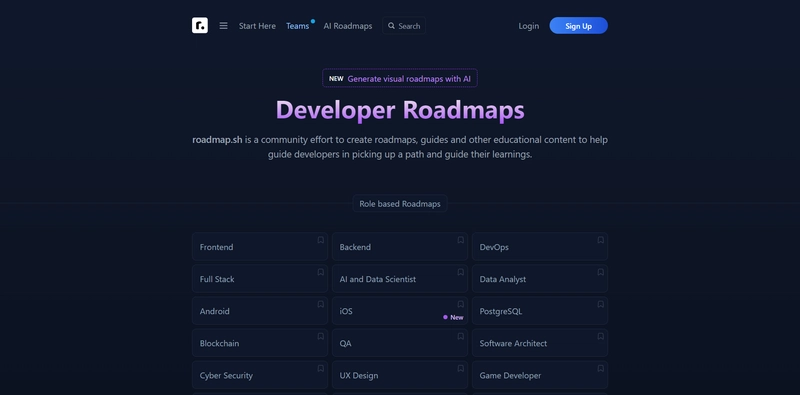The width and height of the screenshot is (800, 395).
Task: Open the hamburger menu icon
Action: click(223, 26)
